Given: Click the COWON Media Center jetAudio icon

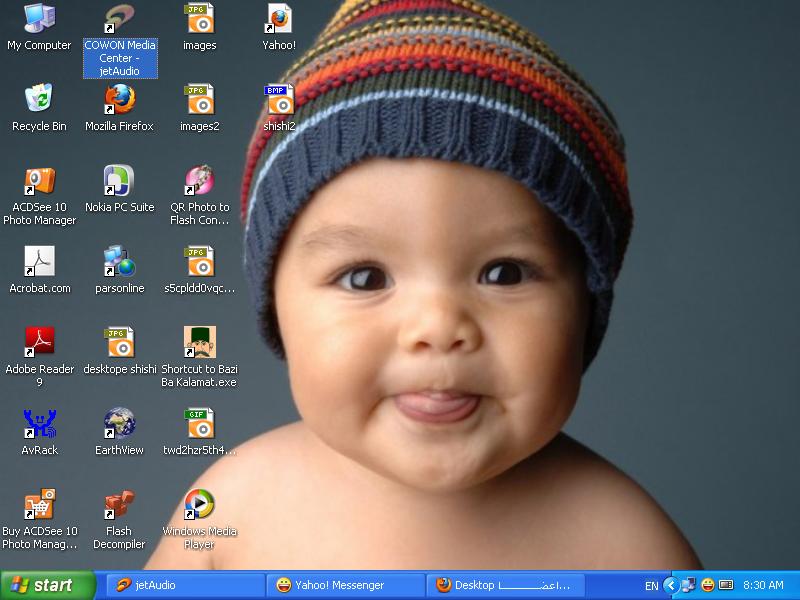Looking at the screenshot, I should [119, 19].
